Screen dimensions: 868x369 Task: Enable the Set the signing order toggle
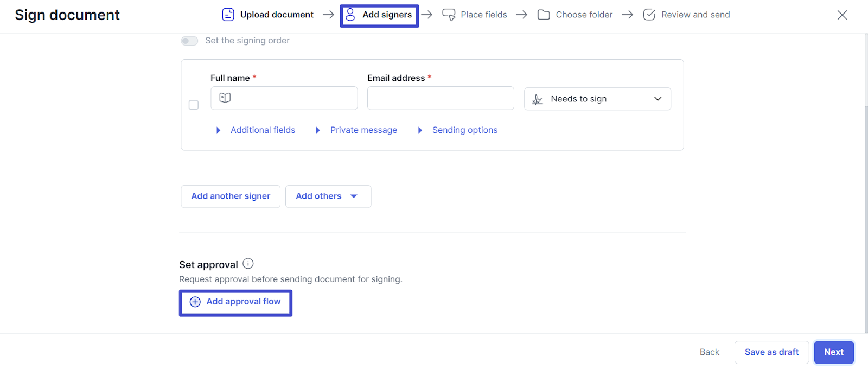point(189,41)
